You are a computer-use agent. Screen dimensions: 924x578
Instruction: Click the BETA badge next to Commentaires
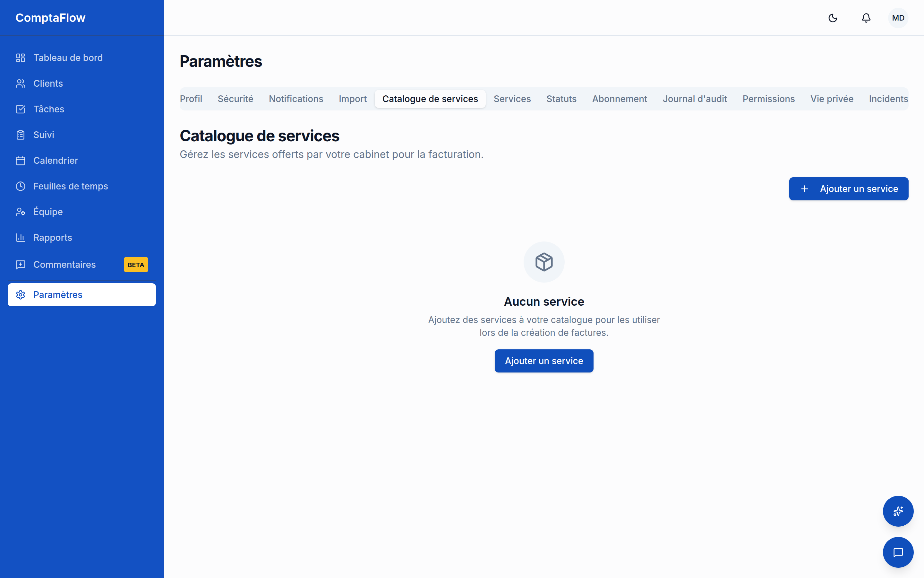(x=136, y=265)
